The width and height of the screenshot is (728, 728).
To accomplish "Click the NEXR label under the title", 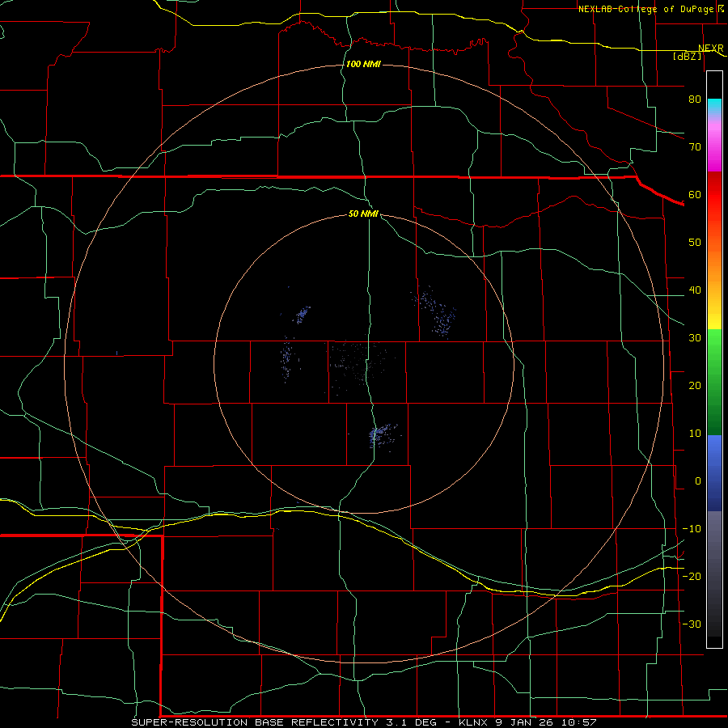I will pos(710,49).
